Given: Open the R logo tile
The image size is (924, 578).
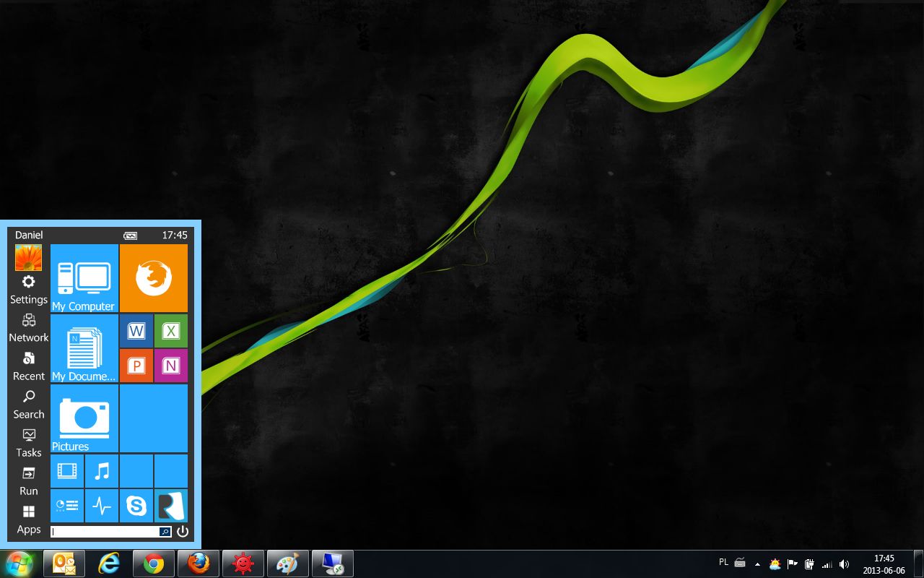Looking at the screenshot, I should (171, 506).
